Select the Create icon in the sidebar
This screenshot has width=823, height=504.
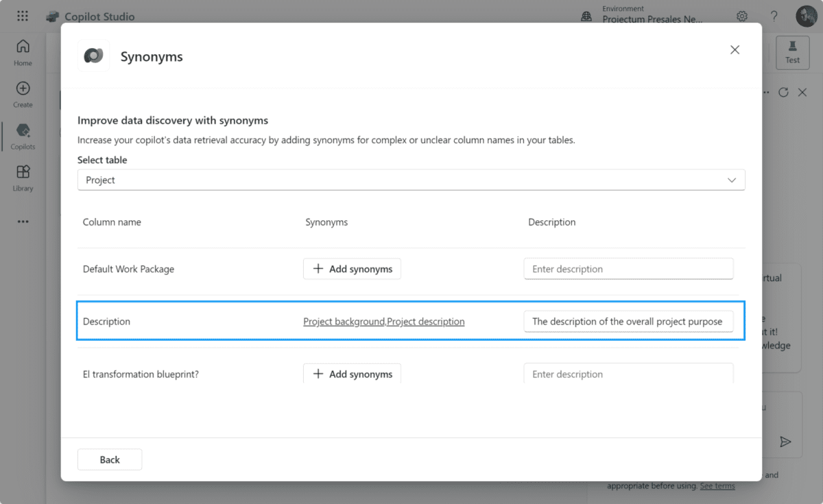pos(22,93)
